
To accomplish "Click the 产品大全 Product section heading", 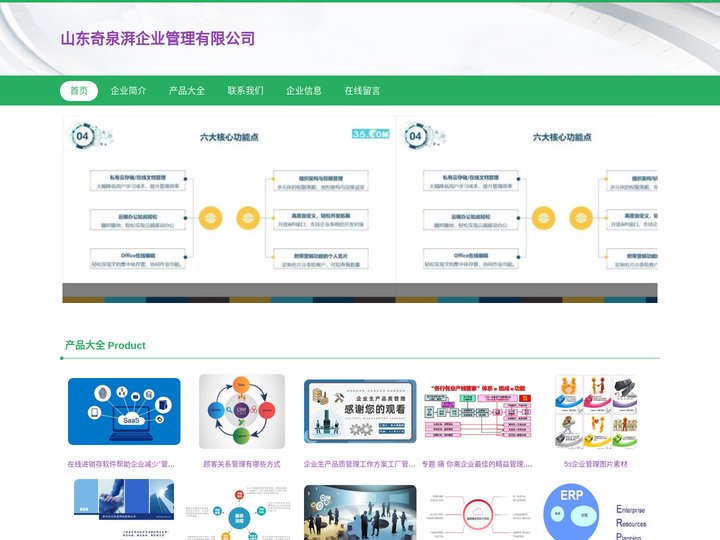I will pos(105,345).
